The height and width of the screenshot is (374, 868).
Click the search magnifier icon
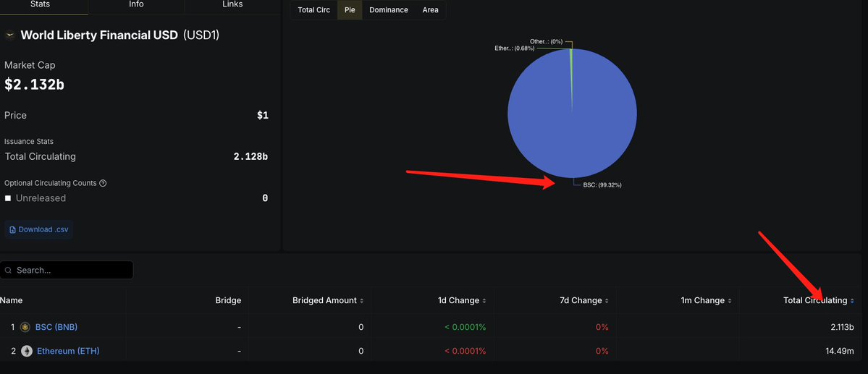pos(9,271)
